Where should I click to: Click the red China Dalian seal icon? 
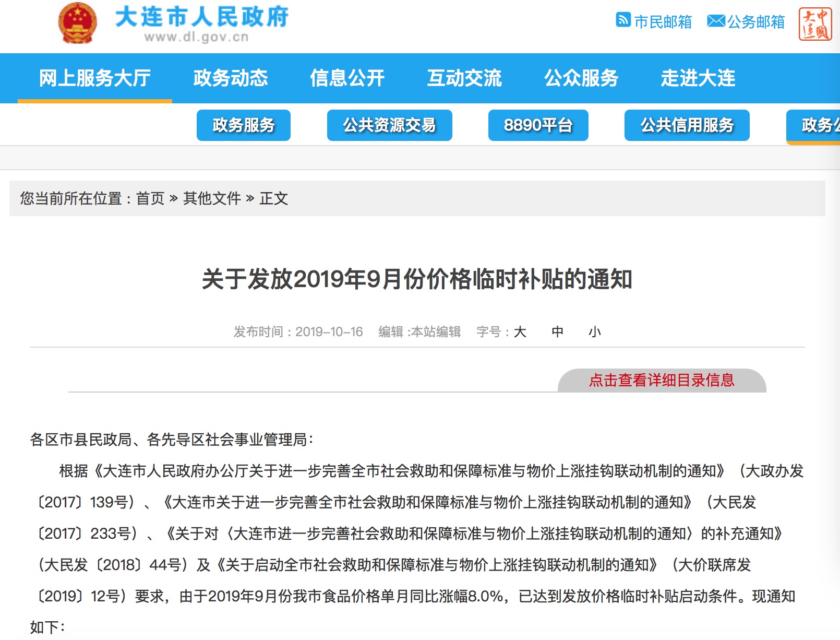(x=815, y=24)
